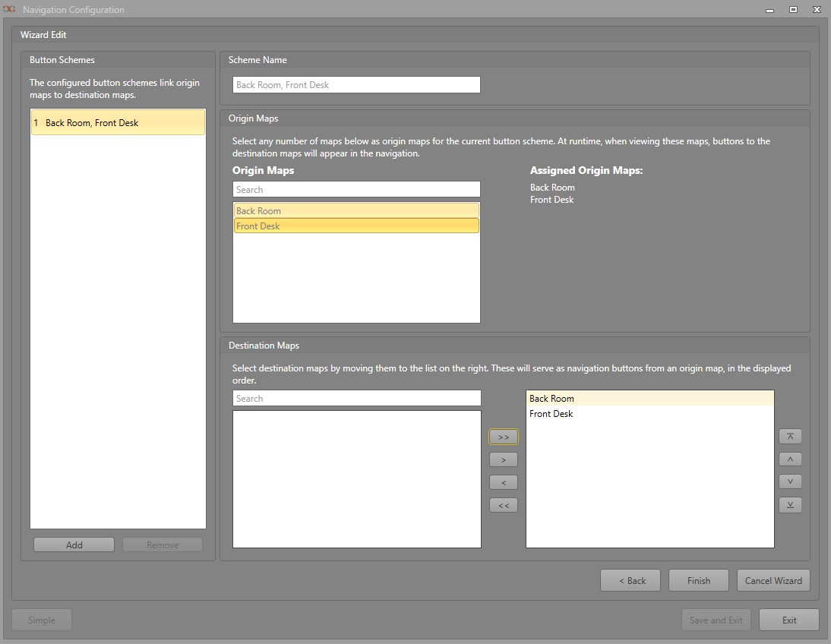Select Back Room in Origin Maps list
The image size is (831, 644).
pos(356,211)
